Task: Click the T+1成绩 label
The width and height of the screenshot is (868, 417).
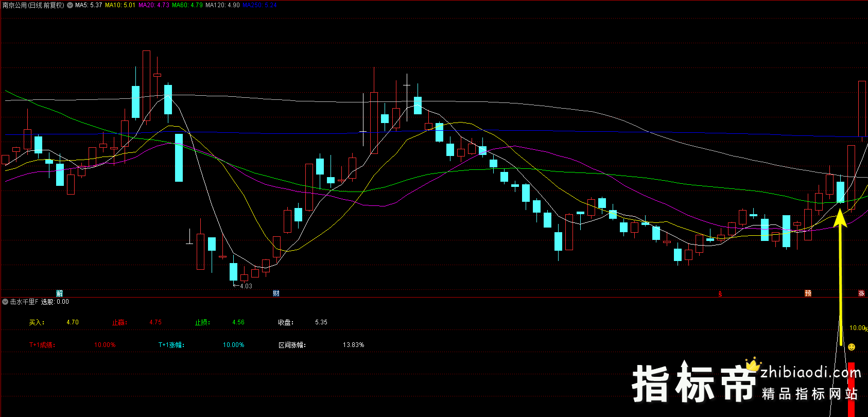Action: [42, 345]
